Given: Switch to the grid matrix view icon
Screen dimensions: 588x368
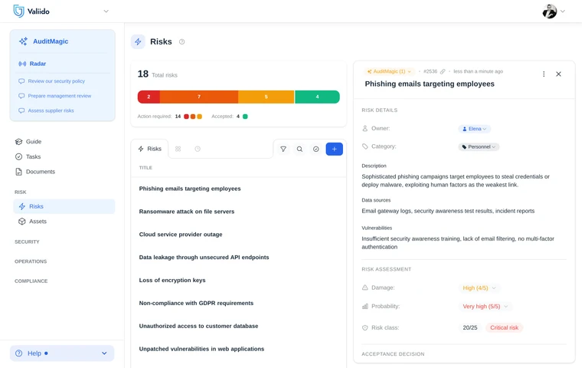Looking at the screenshot, I should 178,149.
